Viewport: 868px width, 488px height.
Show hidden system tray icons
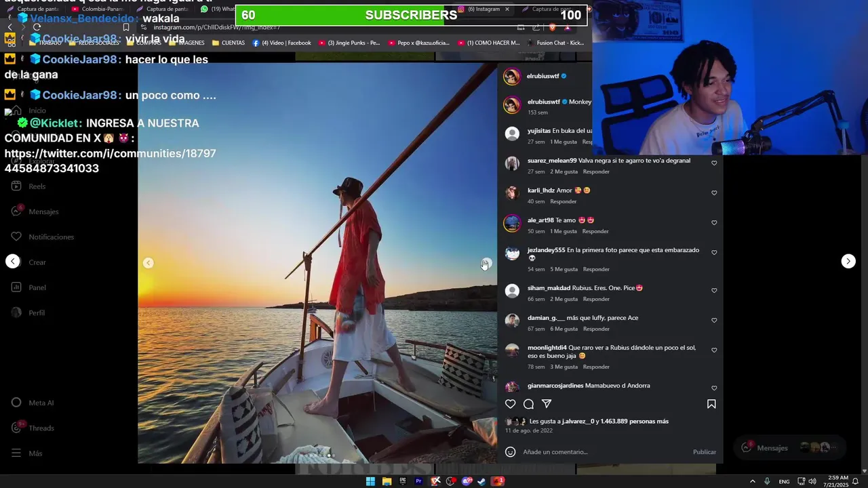coord(752,481)
